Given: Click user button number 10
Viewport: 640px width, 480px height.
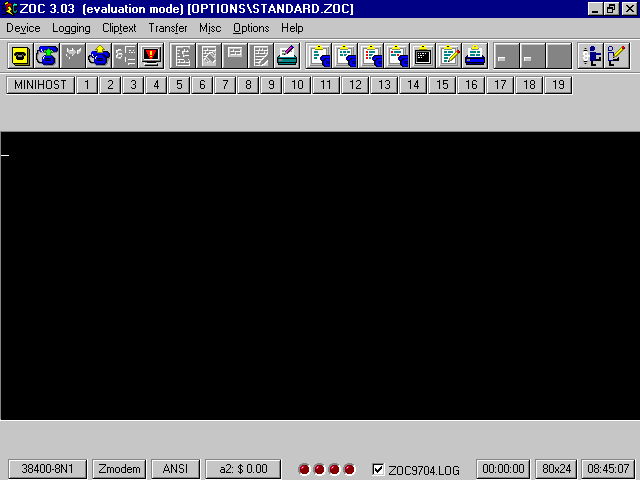Looking at the screenshot, I should [x=297, y=85].
